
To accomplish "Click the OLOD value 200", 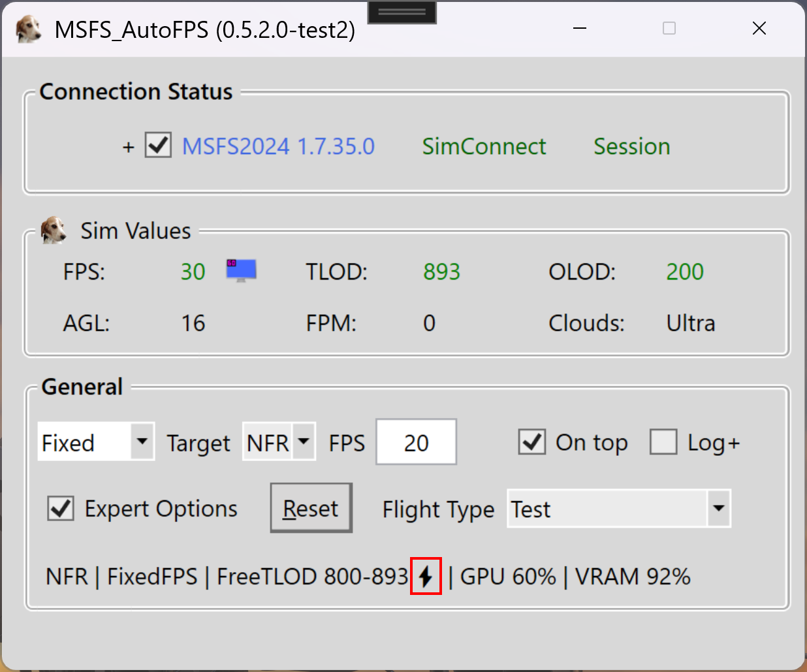I will pos(685,272).
